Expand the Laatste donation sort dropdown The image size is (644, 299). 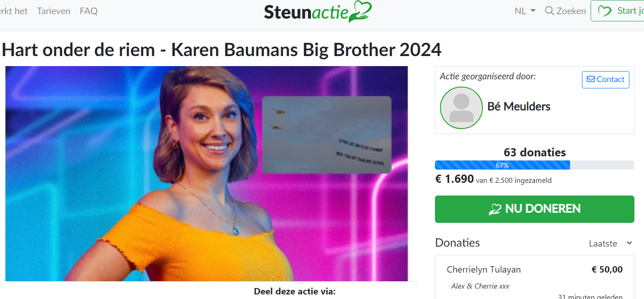tap(611, 243)
